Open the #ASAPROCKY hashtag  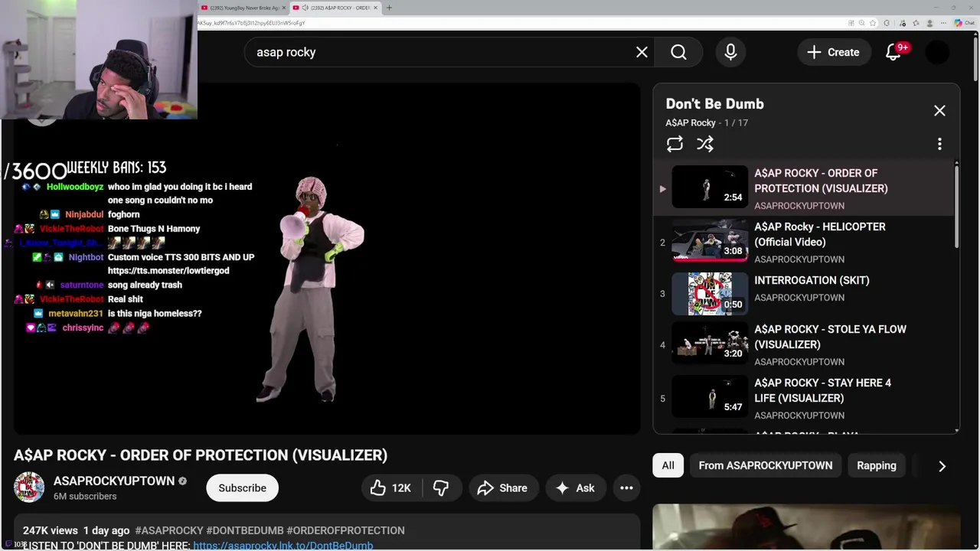pyautogui.click(x=169, y=530)
